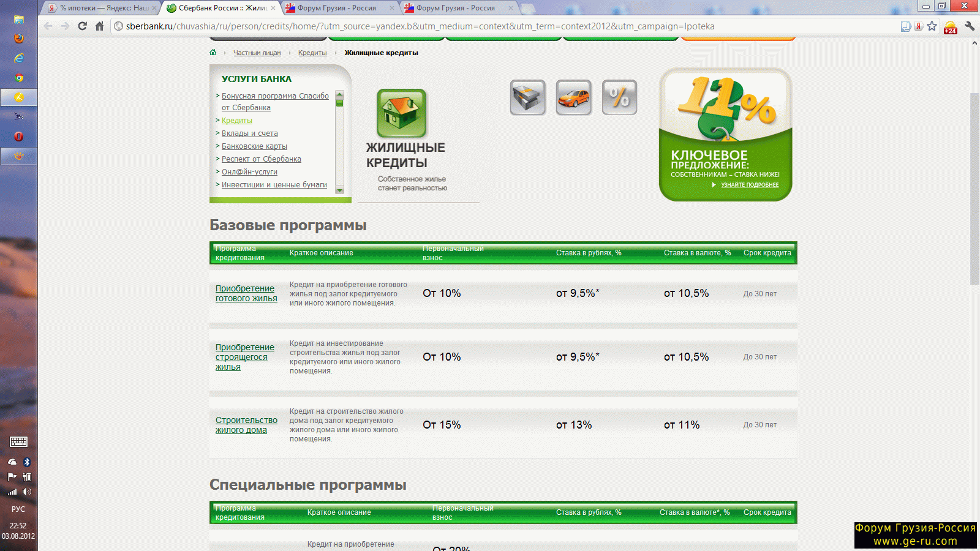
Task: Open Opera browser from the taskbar
Action: (x=19, y=137)
